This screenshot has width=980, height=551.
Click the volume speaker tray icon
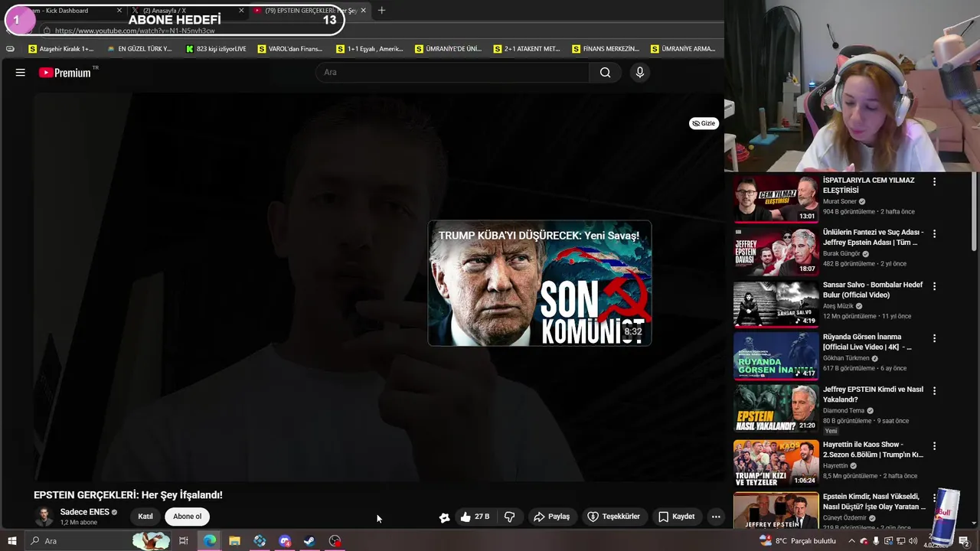point(913,541)
